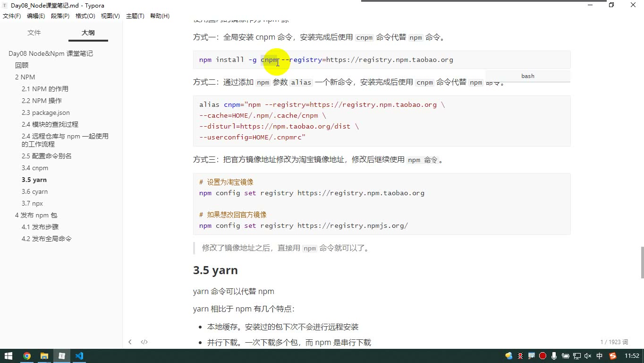The height and width of the screenshot is (363, 644).
Task: Click the document vertical scrollbar thumb
Action: tap(642, 262)
